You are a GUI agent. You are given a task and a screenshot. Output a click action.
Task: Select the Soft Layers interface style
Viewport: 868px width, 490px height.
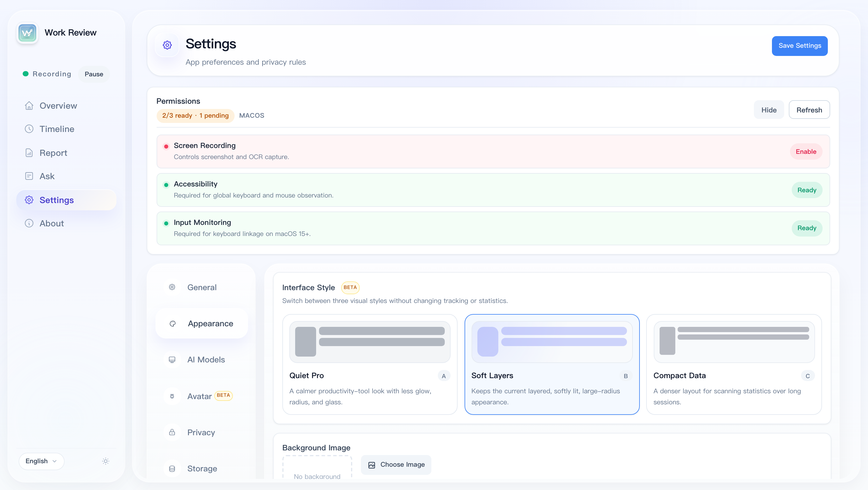552,364
